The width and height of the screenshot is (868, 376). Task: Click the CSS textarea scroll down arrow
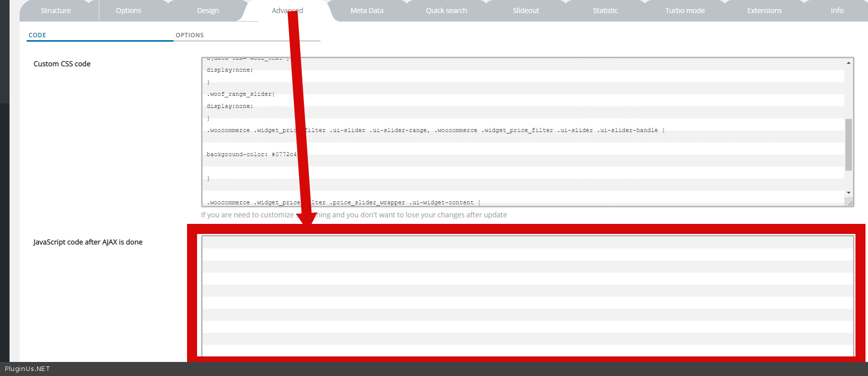click(x=848, y=193)
